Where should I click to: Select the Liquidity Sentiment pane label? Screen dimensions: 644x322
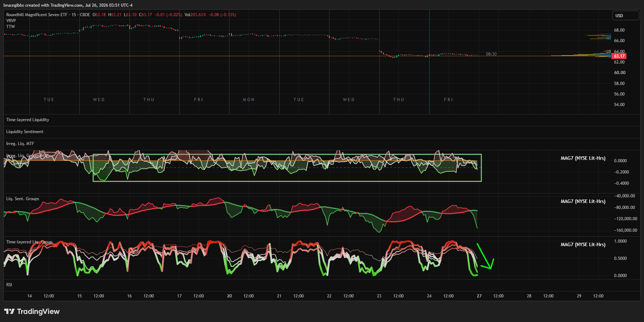click(x=25, y=132)
